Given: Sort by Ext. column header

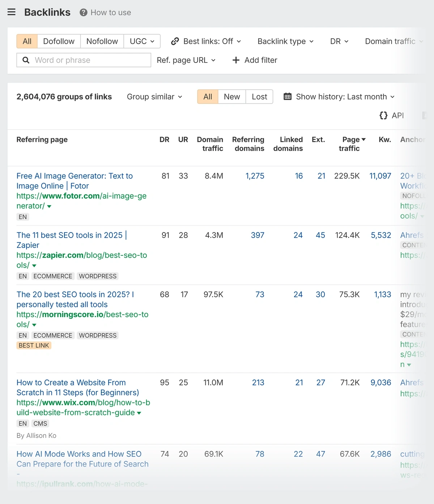Looking at the screenshot, I should point(318,139).
